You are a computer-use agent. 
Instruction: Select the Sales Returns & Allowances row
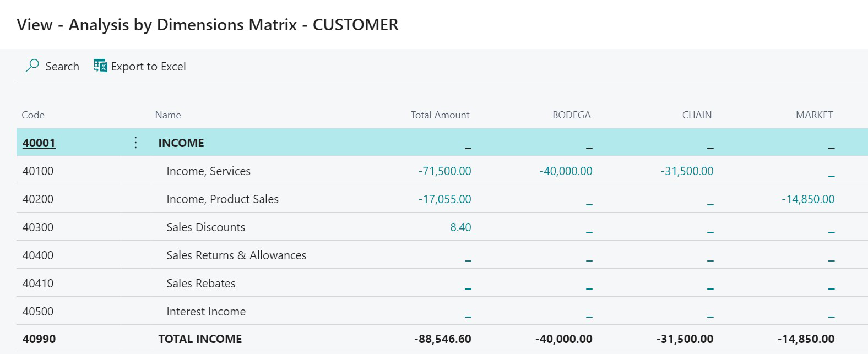click(236, 255)
